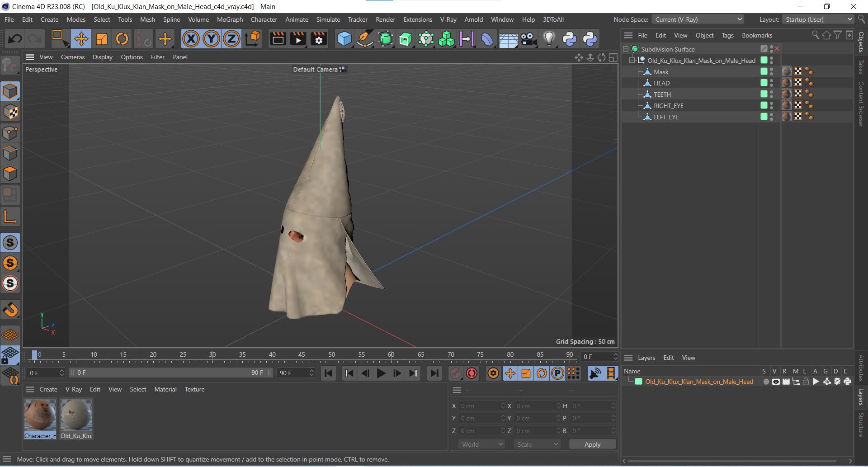Toggle HEAD object visibility dots

pos(772,83)
